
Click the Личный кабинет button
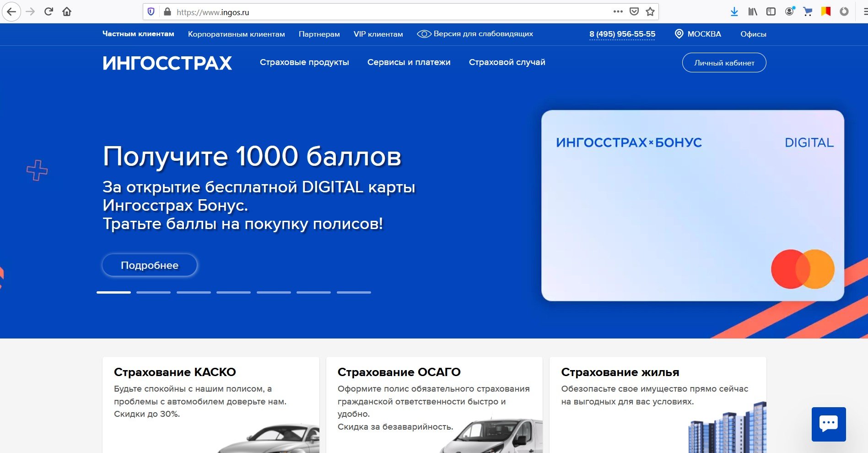point(724,63)
